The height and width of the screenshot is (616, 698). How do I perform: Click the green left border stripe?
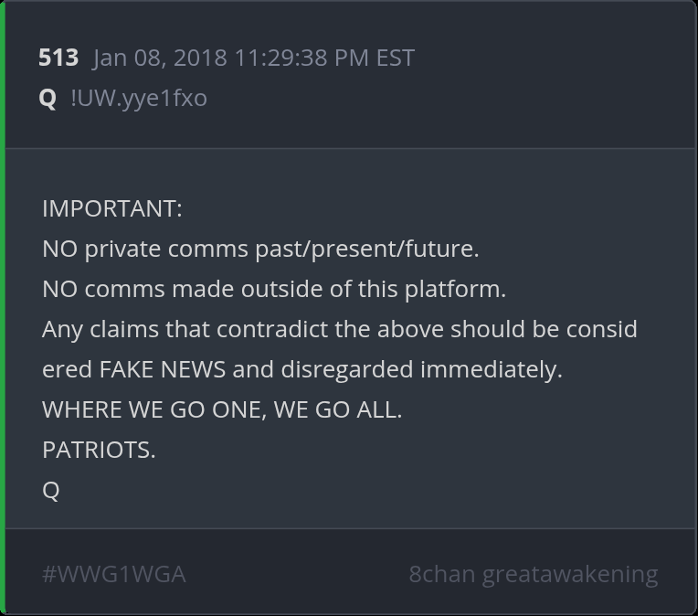coord(3,308)
